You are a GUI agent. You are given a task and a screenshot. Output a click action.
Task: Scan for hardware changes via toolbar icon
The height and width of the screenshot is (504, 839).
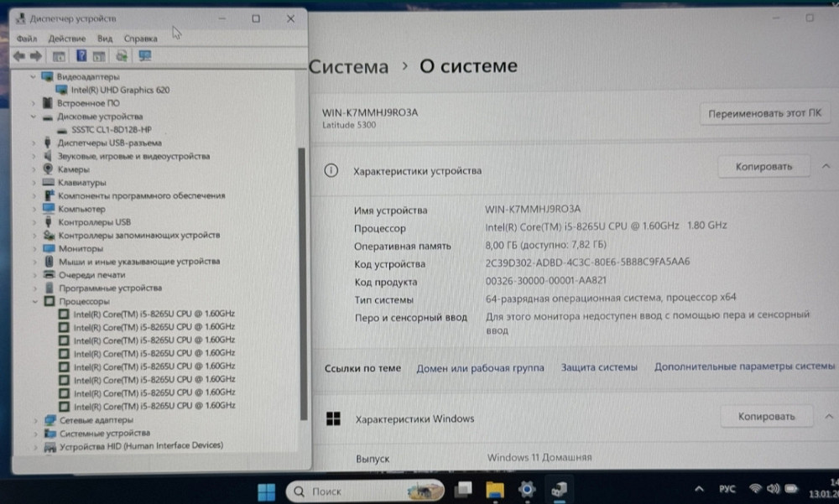pos(120,56)
